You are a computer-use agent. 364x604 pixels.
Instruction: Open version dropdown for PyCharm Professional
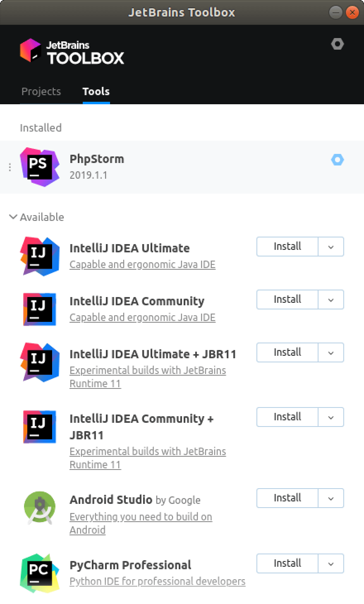tap(331, 563)
